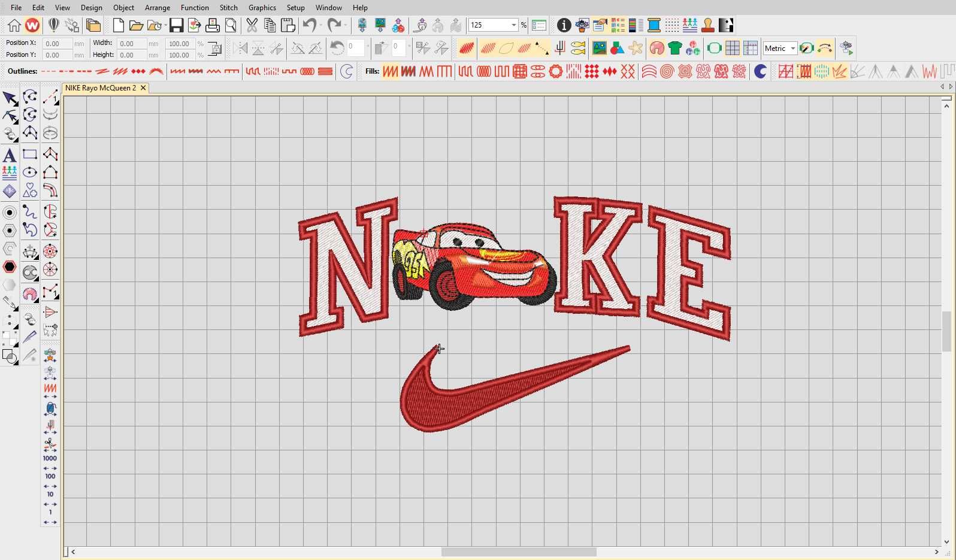Open the Metric units dropdown
956x560 pixels.
click(793, 49)
